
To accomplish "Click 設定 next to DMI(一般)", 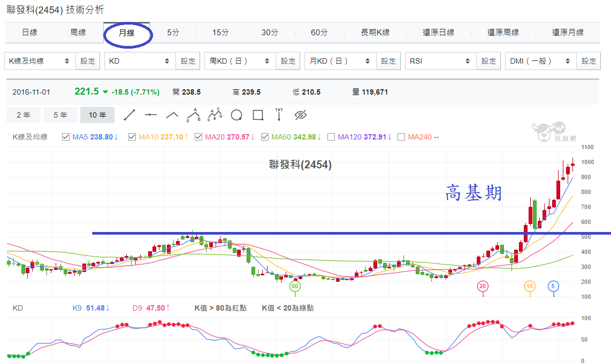I will coord(589,61).
